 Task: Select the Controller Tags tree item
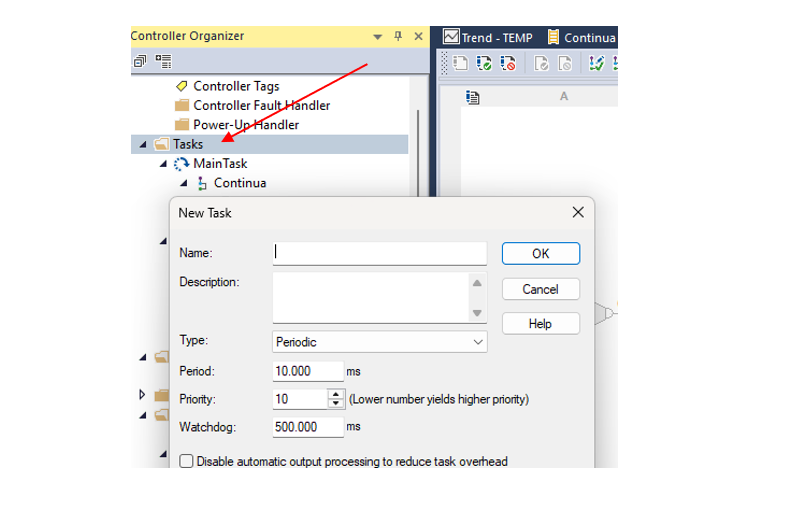coord(236,86)
